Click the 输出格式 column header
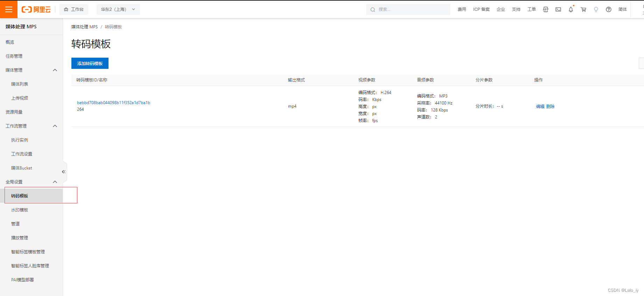The height and width of the screenshot is (296, 644). (296, 80)
